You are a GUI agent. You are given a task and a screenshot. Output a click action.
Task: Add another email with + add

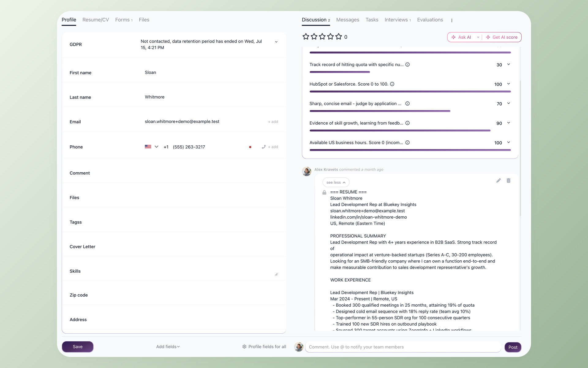coord(273,122)
